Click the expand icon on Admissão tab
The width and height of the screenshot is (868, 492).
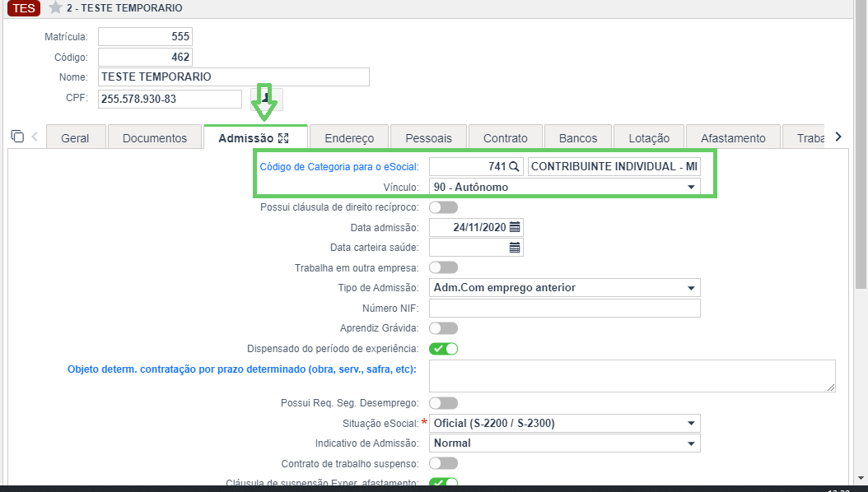click(x=283, y=138)
